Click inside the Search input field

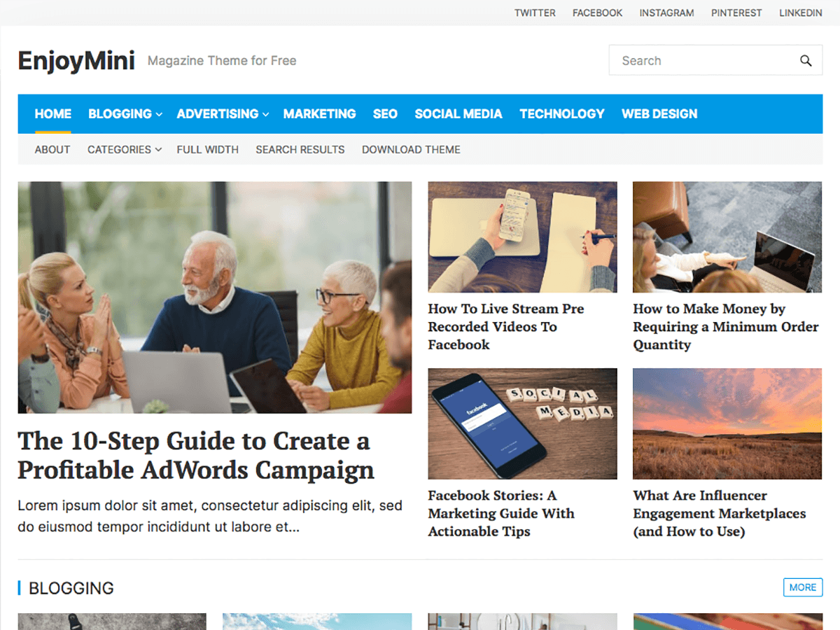tap(700, 61)
